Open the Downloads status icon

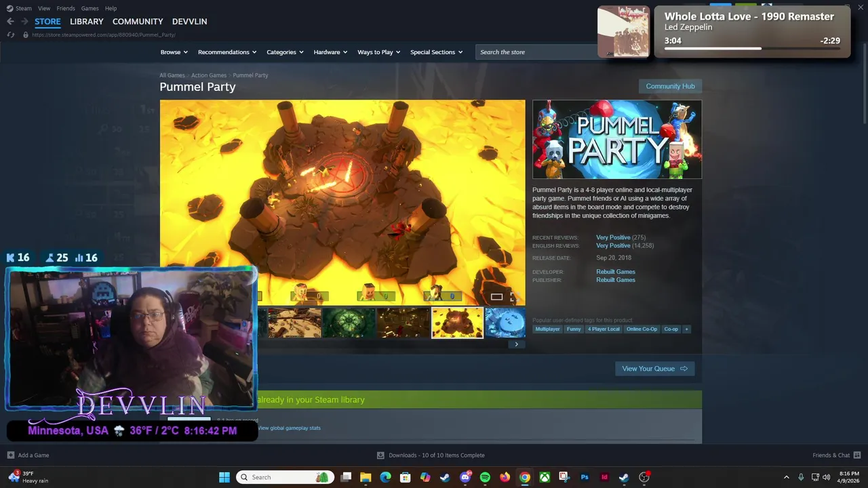(380, 455)
